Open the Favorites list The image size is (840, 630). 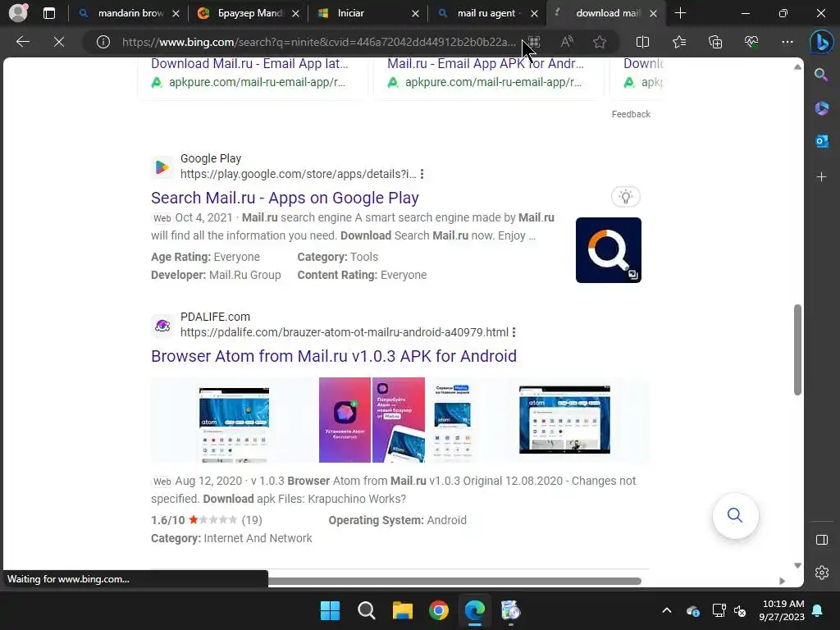678,42
